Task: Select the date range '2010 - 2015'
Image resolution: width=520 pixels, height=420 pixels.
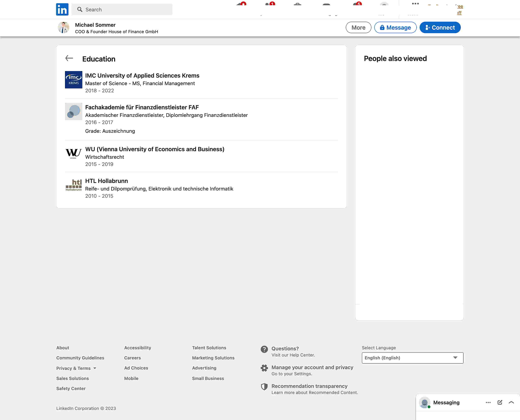Action: [x=99, y=196]
